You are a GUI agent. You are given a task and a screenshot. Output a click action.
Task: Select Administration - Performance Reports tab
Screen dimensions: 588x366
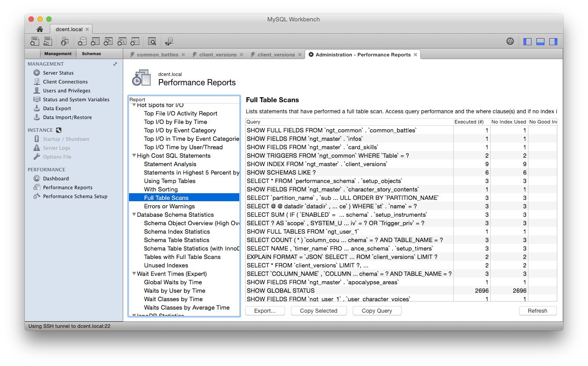pyautogui.click(x=363, y=55)
